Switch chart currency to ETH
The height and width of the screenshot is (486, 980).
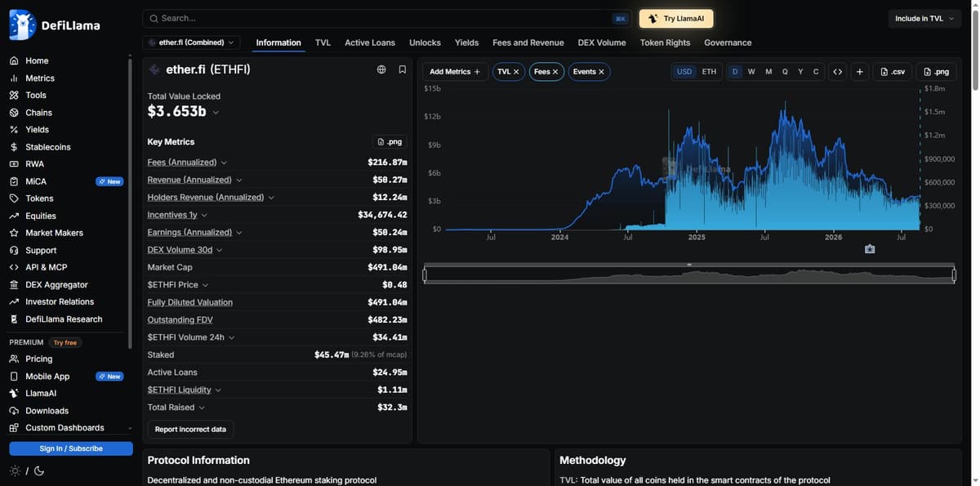[709, 72]
